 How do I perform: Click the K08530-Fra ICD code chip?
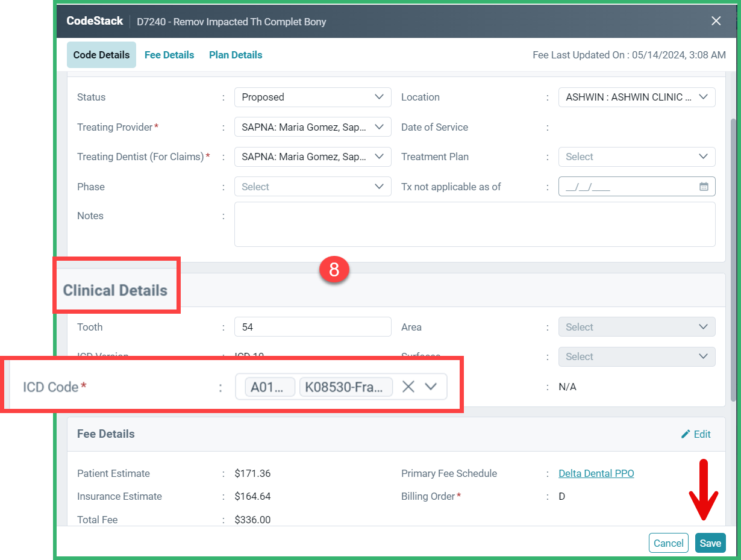346,387
